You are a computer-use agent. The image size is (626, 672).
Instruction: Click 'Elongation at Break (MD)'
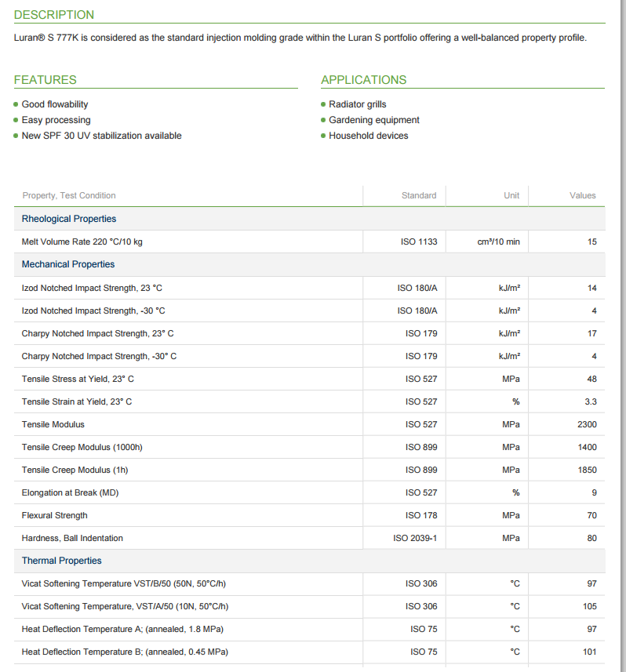70,492
